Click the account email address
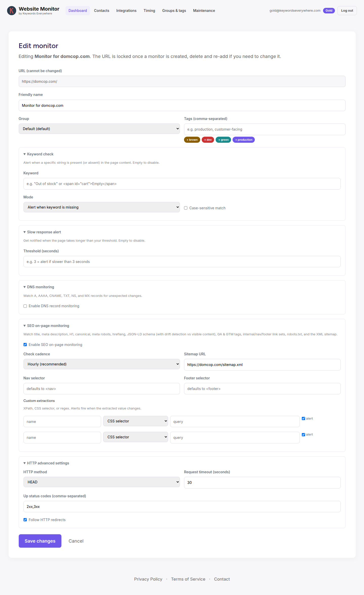The height and width of the screenshot is (595, 364). 295,11
